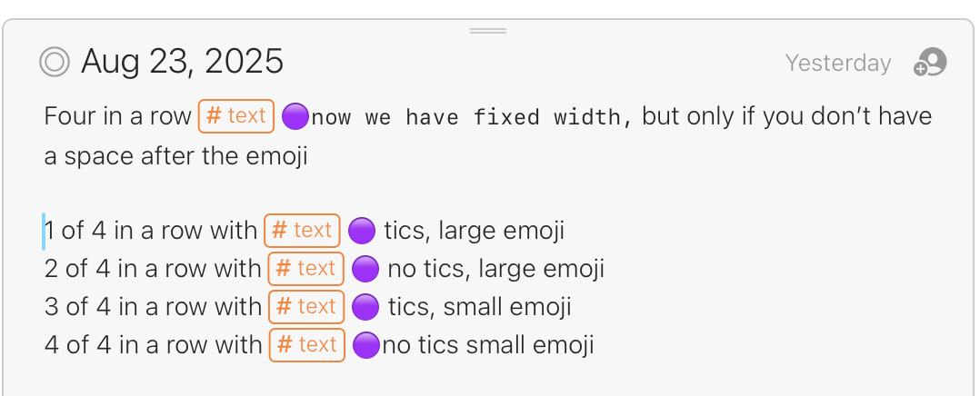Click the words 'tics, large emoji' on line one
The image size is (980, 396).
pyautogui.click(x=475, y=231)
